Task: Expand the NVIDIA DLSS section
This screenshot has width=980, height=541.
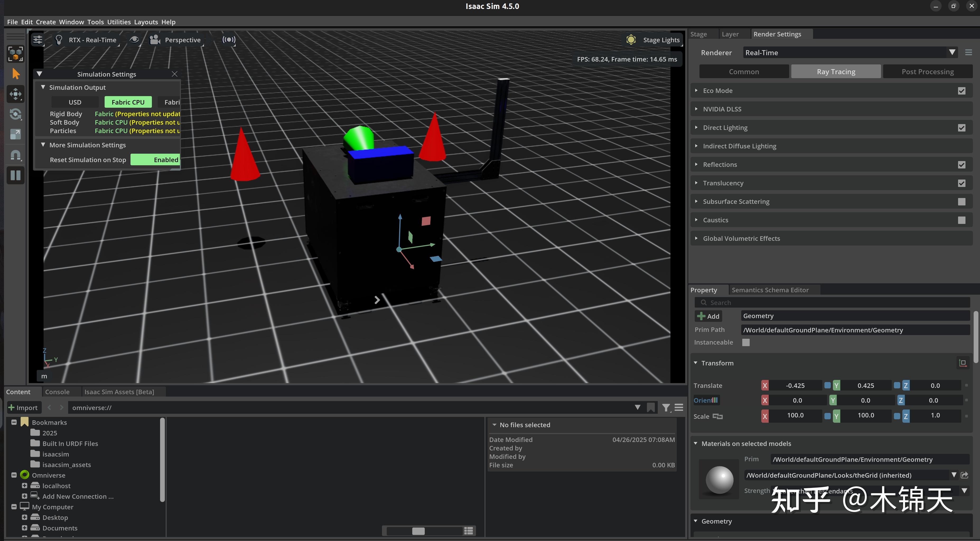Action: (x=697, y=109)
